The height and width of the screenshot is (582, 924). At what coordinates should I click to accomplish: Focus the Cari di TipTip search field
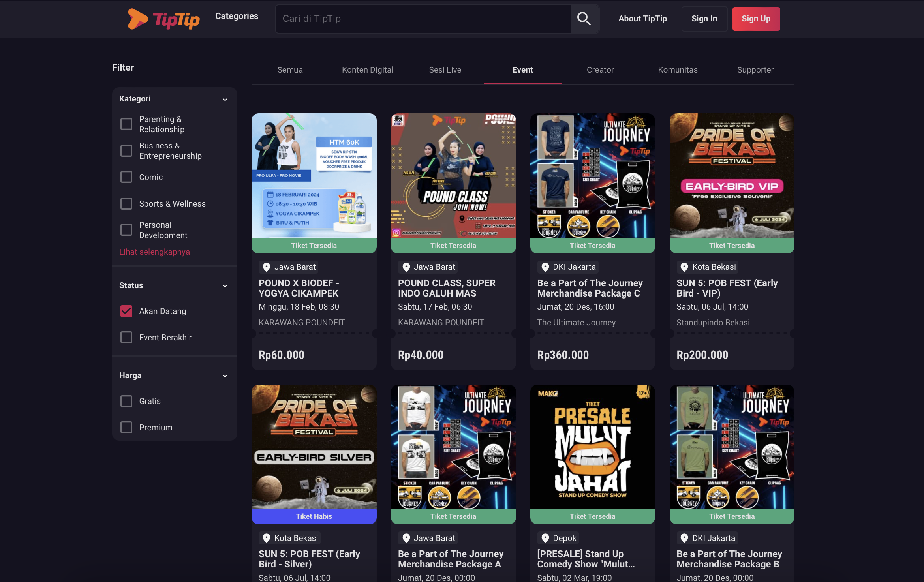pyautogui.click(x=423, y=19)
